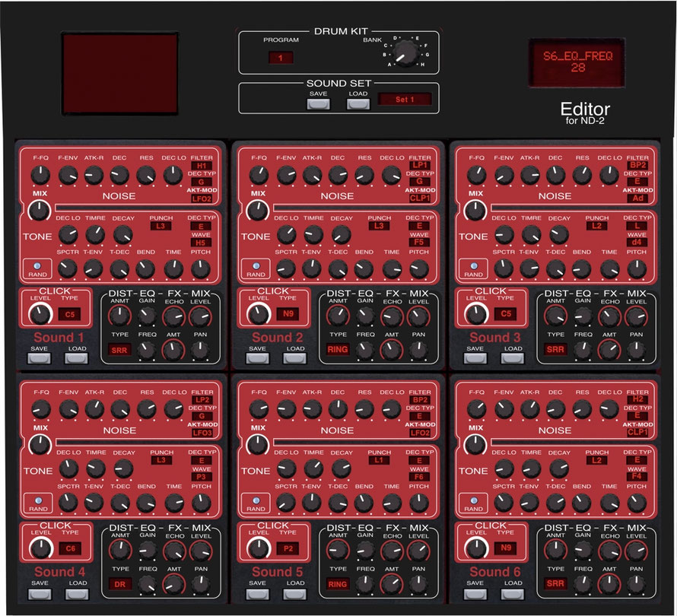Open Sound 1 tone WAVE selector H5

201,243
